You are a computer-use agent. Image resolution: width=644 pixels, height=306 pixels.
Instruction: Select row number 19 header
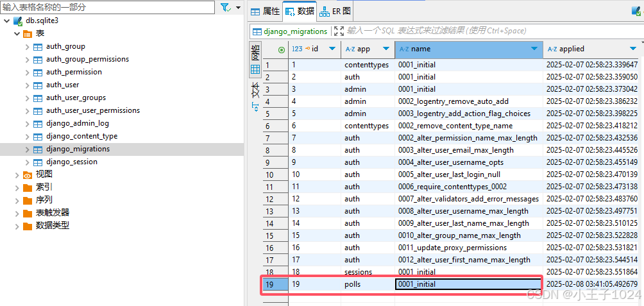(x=275, y=284)
